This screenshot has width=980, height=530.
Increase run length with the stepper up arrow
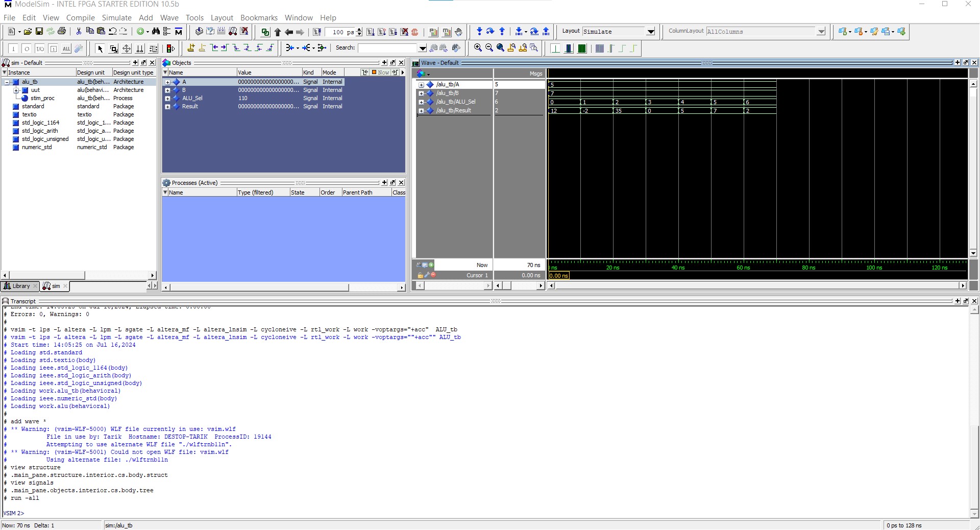359,30
